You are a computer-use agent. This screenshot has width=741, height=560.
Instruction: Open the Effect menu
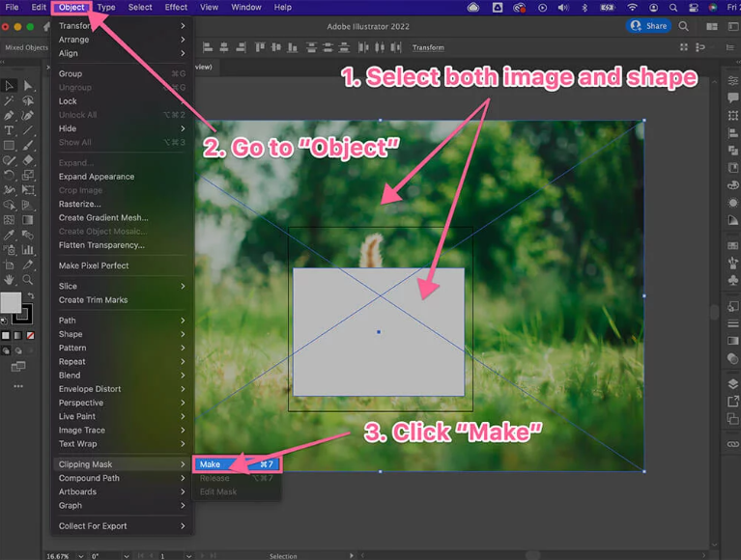[176, 7]
